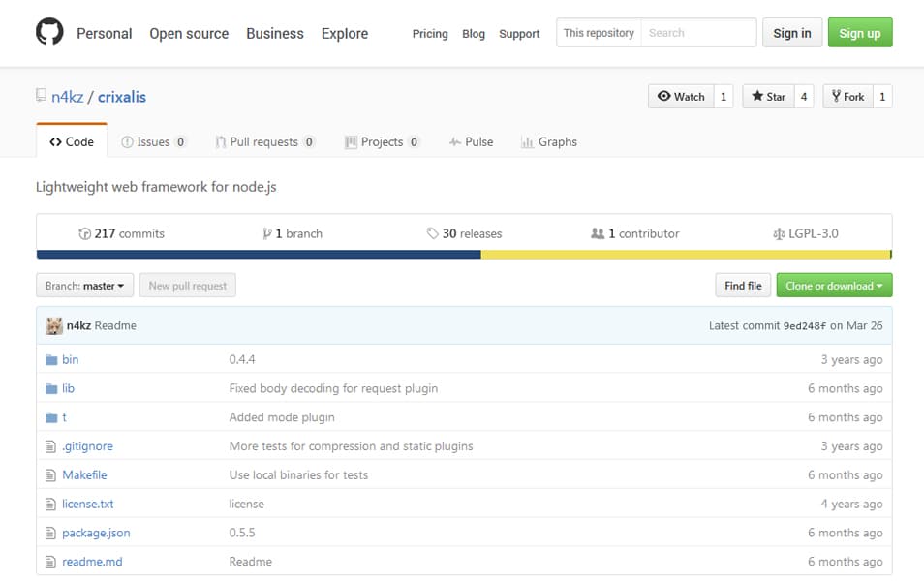The height and width of the screenshot is (581, 924).
Task: Switch to the Issues tab
Action: (153, 141)
